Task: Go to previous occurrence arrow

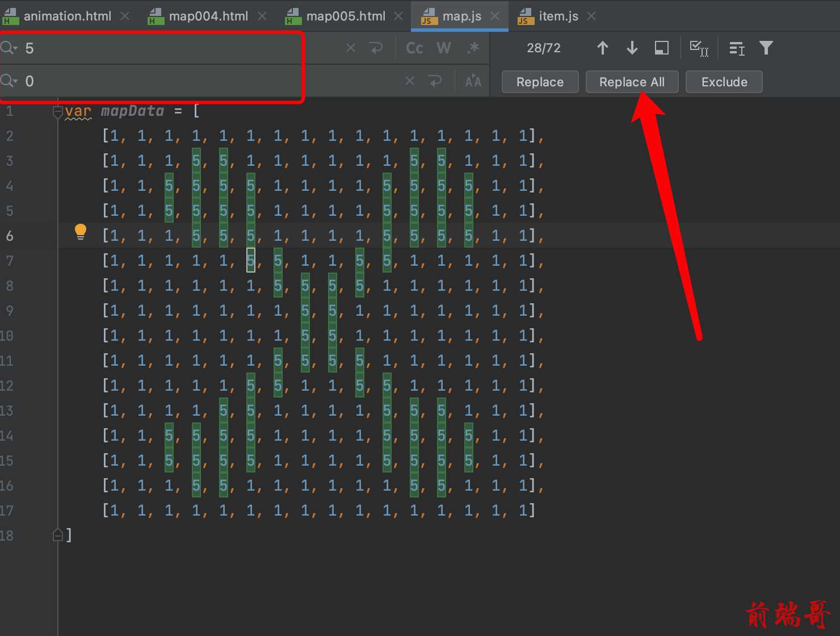Action: pyautogui.click(x=603, y=48)
